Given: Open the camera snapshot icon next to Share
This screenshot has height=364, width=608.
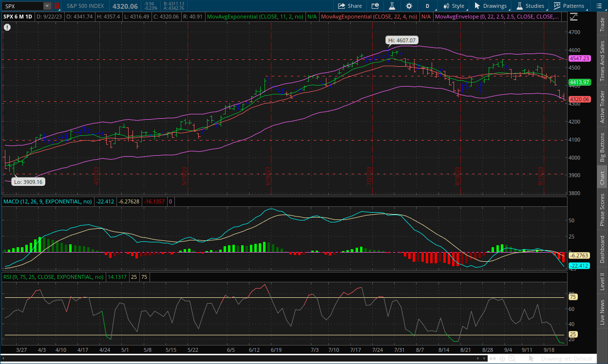Looking at the screenshot, I should 375,6.
